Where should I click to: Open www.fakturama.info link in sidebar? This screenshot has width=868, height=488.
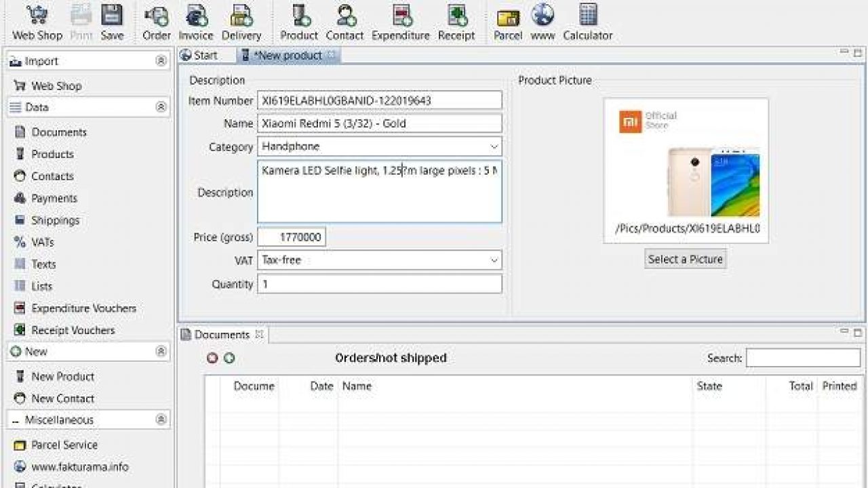tap(71, 466)
